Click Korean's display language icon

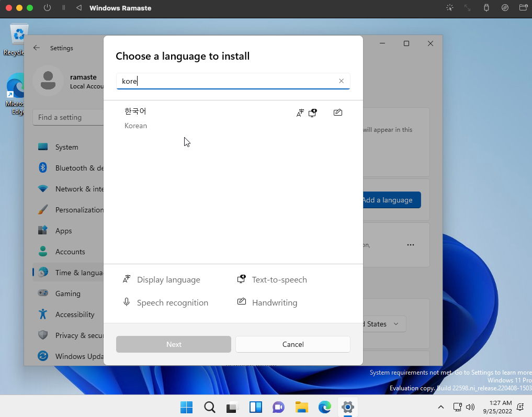point(300,112)
